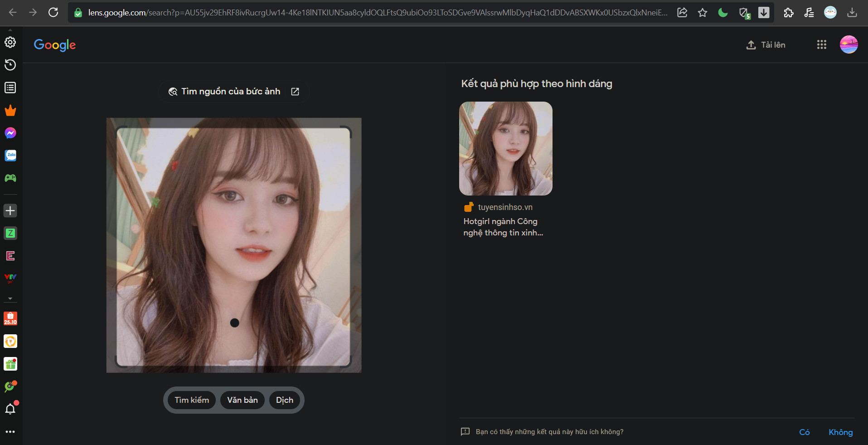Viewport: 868px width, 445px height.
Task: Open the Google account avatar menu
Action: tap(849, 44)
